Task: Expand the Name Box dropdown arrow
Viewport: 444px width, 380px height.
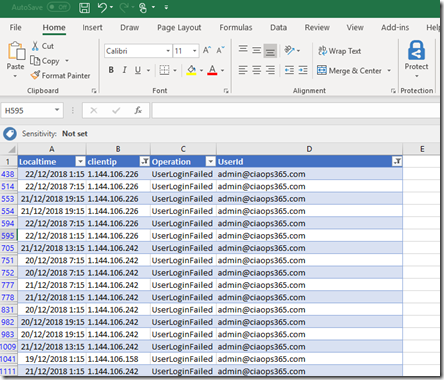Action: pyautogui.click(x=57, y=110)
